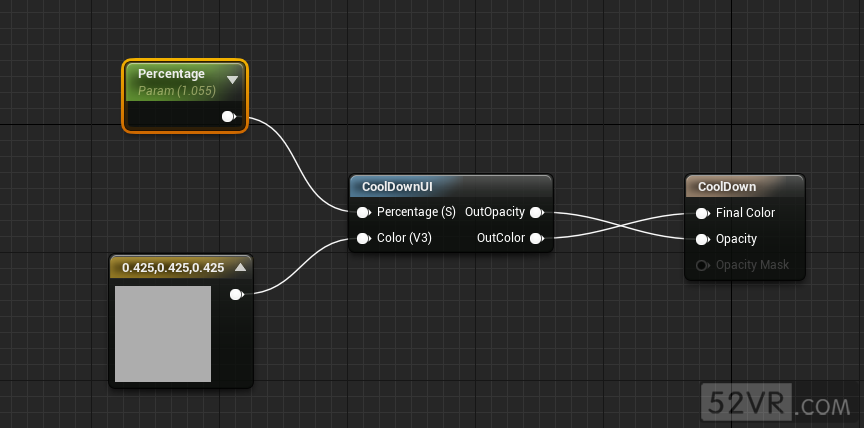This screenshot has width=864, height=428.
Task: Click the disabled Opacity Mask pin
Action: pos(702,265)
